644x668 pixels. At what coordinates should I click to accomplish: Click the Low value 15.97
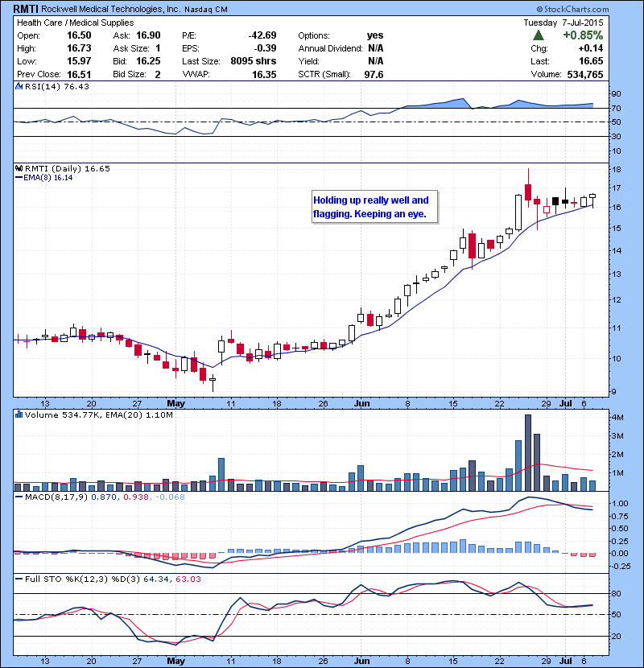(x=79, y=61)
